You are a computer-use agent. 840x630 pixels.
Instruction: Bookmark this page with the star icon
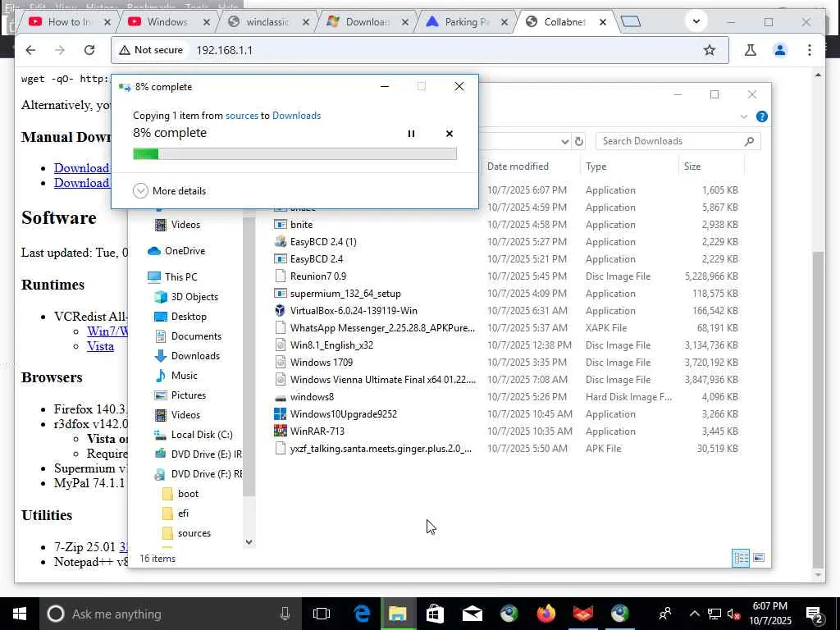[x=710, y=50]
